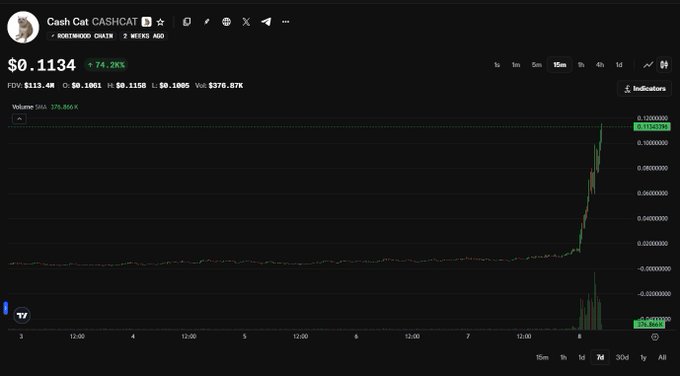The width and height of the screenshot is (680, 376).
Task: Select the 5m candle interval
Action: (537, 65)
